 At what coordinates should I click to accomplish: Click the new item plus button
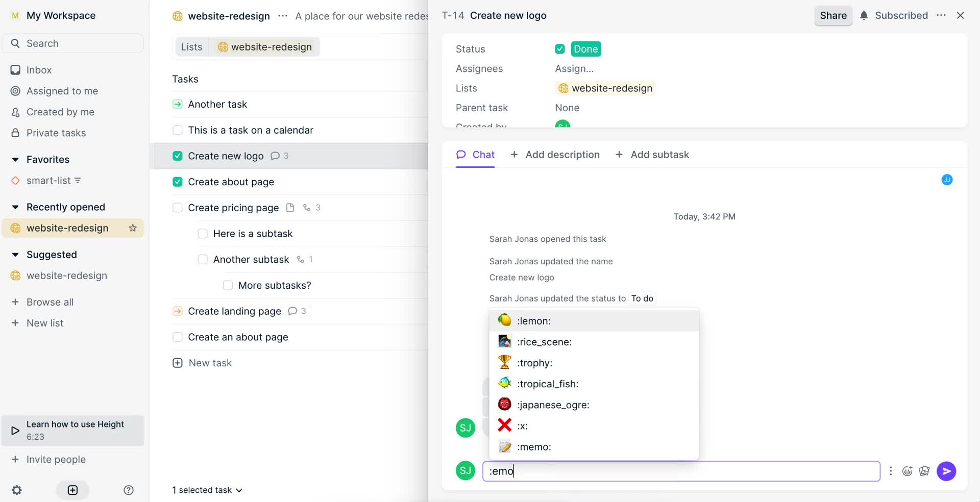point(72,490)
